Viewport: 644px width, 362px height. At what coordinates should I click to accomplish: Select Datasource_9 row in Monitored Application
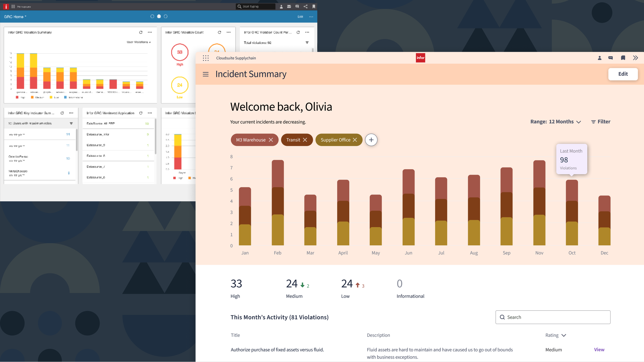[118, 145]
